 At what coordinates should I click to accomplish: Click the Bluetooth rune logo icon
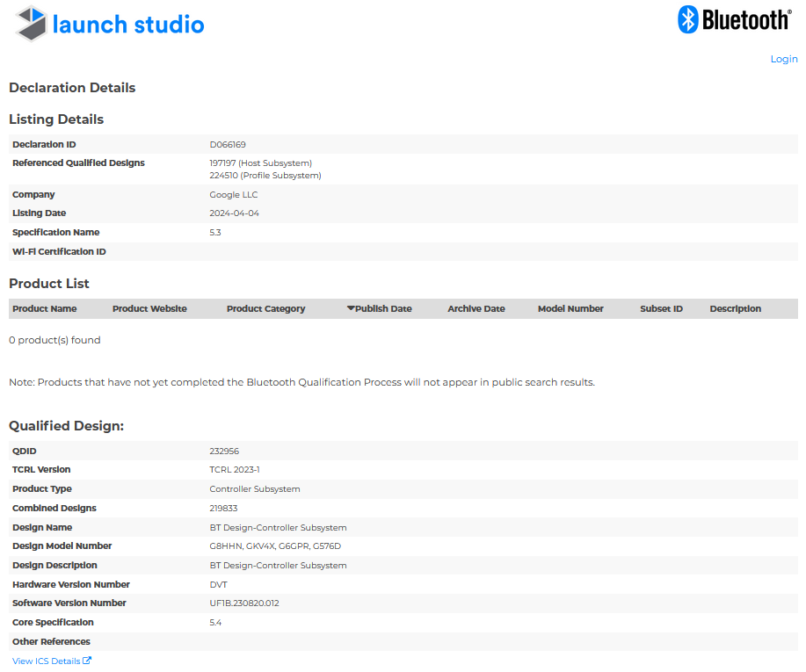[687, 19]
